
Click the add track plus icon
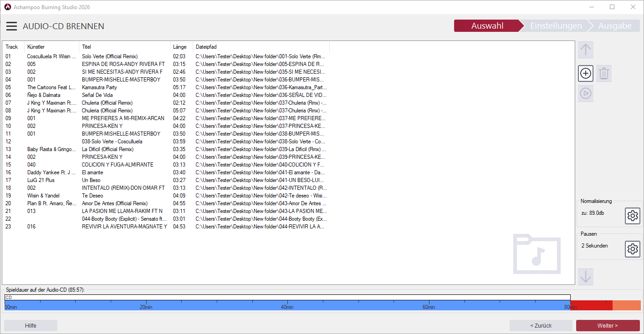click(x=586, y=73)
